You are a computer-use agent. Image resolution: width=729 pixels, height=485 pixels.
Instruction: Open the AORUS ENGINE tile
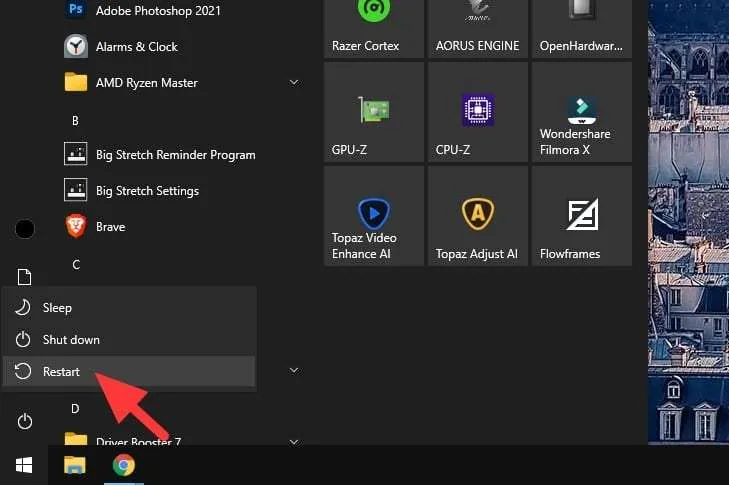pyautogui.click(x=478, y=28)
